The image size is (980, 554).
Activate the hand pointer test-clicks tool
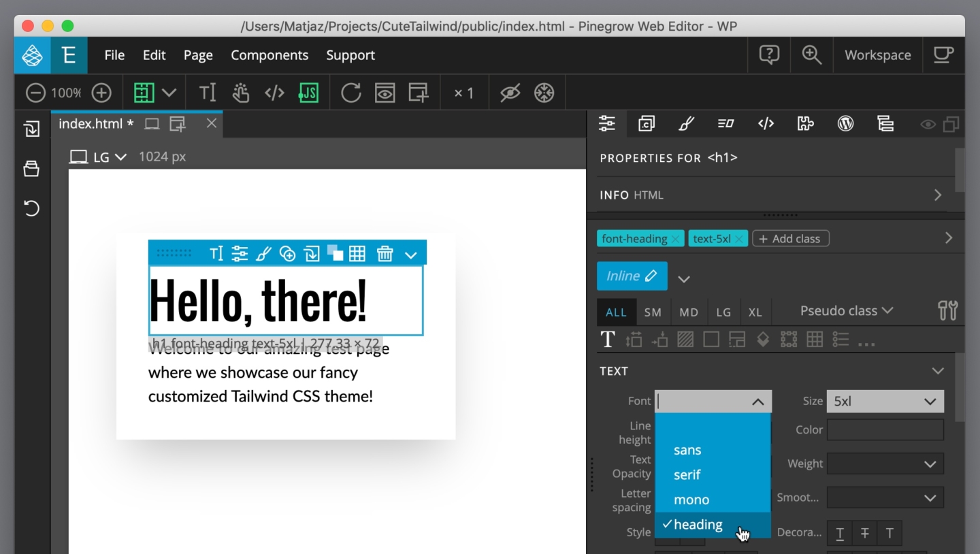241,93
